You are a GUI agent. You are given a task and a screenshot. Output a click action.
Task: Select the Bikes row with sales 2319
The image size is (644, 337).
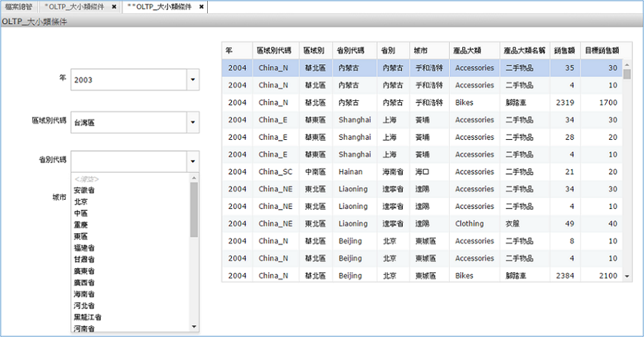423,102
